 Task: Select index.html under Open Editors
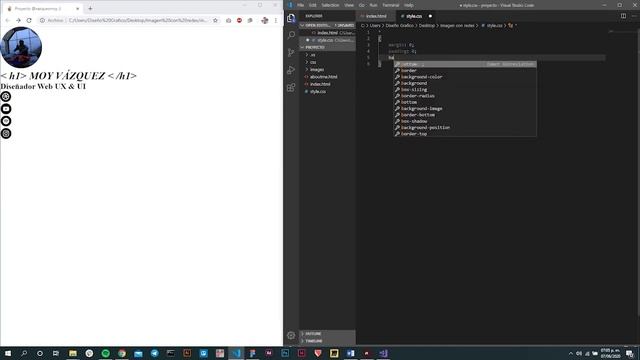click(x=328, y=33)
